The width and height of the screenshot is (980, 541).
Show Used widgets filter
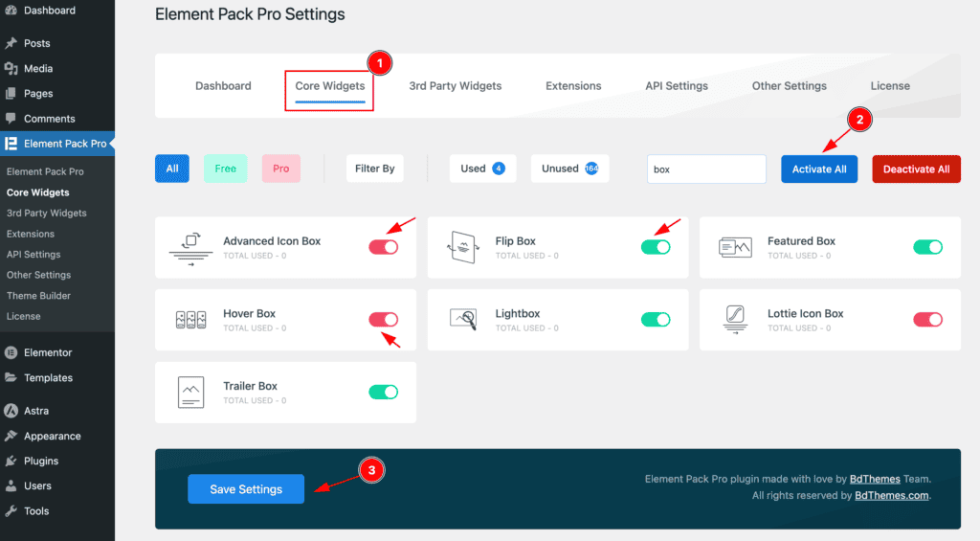coord(482,169)
